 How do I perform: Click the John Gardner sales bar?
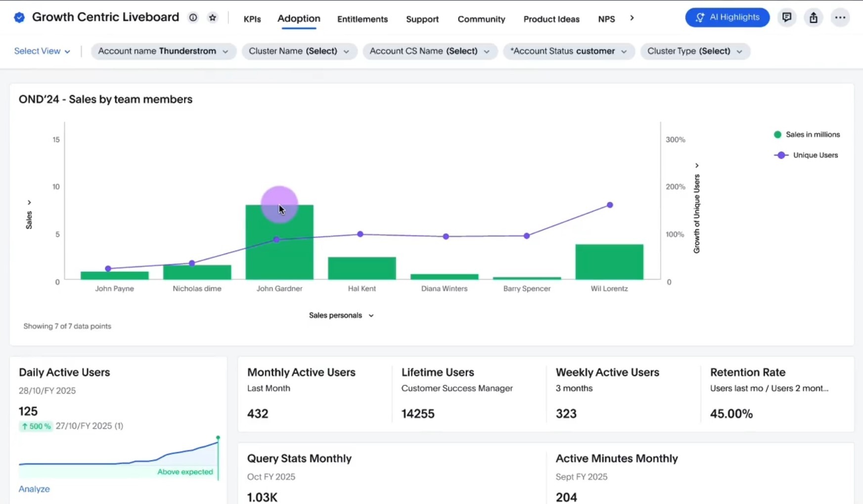tap(279, 242)
